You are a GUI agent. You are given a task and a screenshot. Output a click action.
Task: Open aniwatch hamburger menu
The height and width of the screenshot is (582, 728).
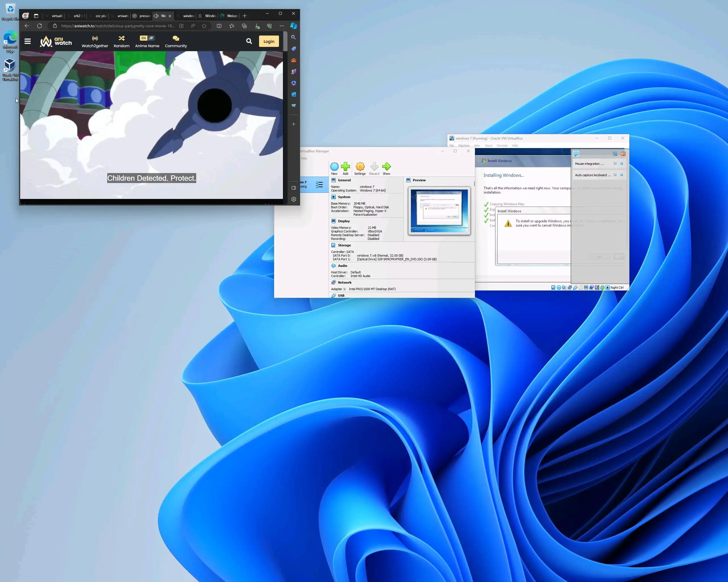point(28,41)
